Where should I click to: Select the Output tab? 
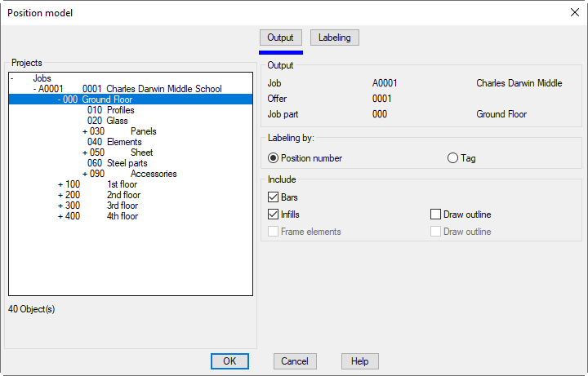(x=281, y=38)
